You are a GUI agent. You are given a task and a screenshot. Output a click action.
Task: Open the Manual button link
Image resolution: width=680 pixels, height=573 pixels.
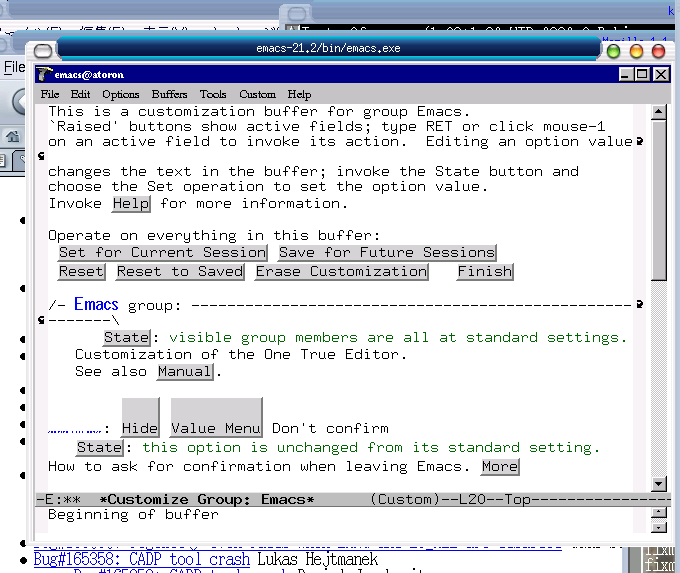pos(185,372)
